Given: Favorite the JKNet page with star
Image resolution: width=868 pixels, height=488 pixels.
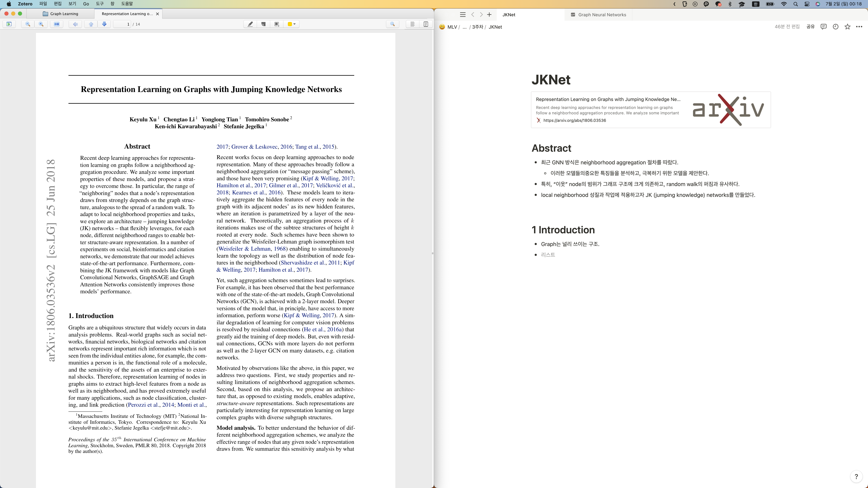Looking at the screenshot, I should (x=847, y=27).
